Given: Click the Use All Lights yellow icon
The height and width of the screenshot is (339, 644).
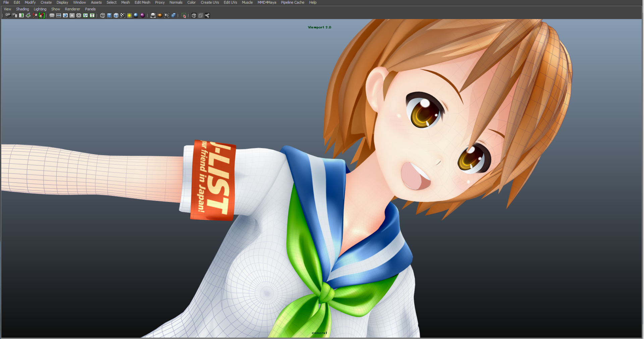Looking at the screenshot, I should pyautogui.click(x=129, y=15).
